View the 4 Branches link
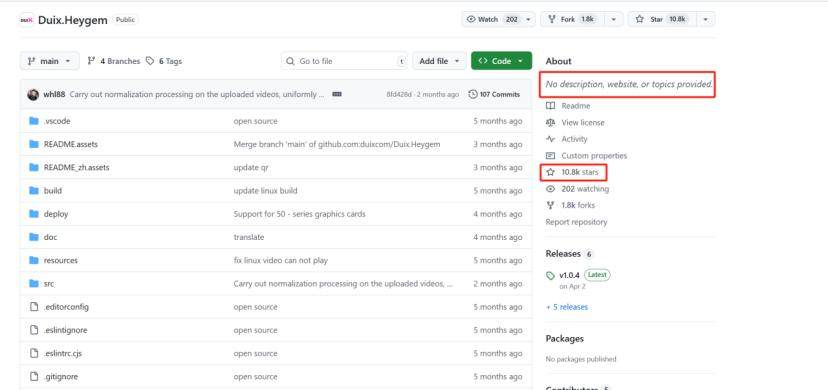This screenshot has width=828, height=390. tap(114, 61)
